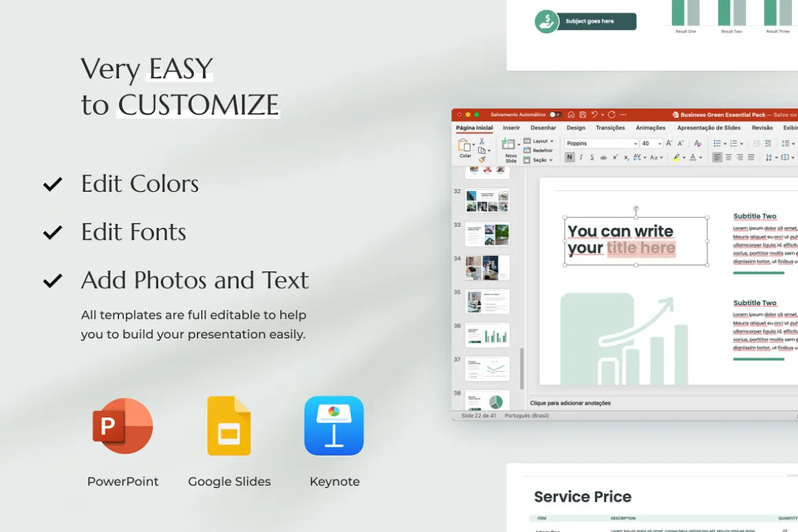
Task: Toggle underline formatting
Action: (x=592, y=157)
